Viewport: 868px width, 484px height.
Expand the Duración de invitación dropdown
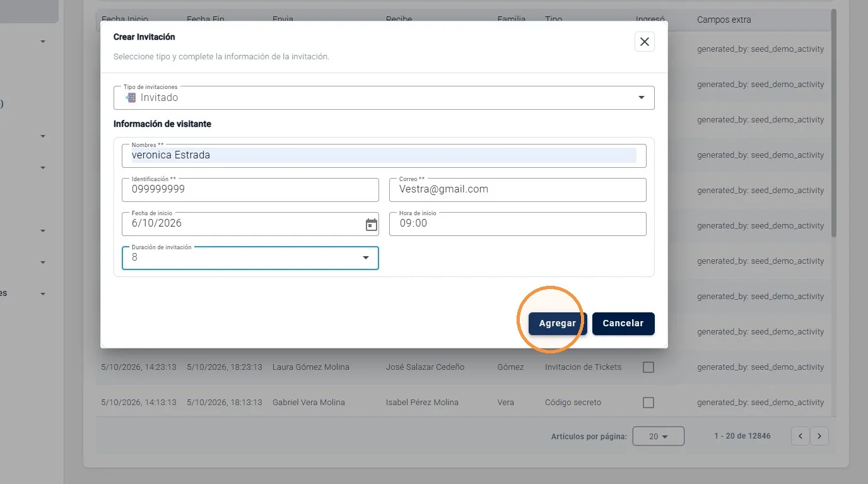250,258
